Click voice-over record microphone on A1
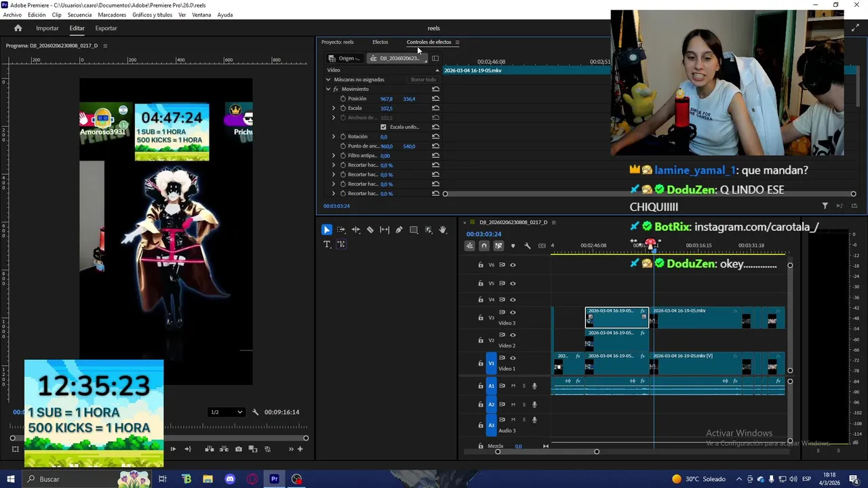 [x=534, y=386]
